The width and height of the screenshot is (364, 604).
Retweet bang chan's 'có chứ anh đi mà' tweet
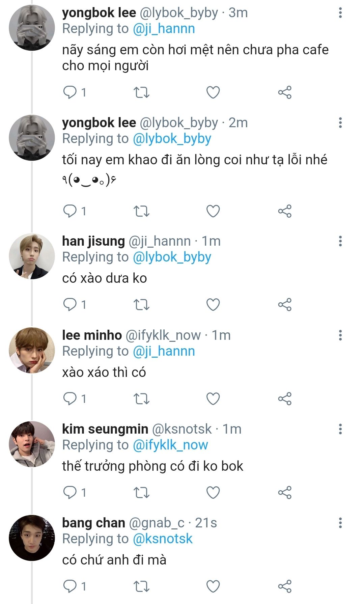[141, 586]
